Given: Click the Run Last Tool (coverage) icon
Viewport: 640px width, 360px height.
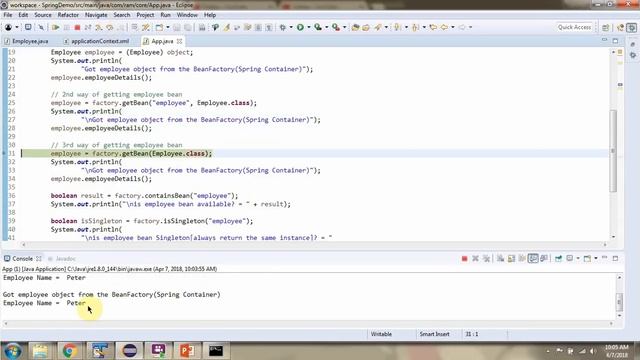Looking at the screenshot, I should pyautogui.click(x=318, y=27).
